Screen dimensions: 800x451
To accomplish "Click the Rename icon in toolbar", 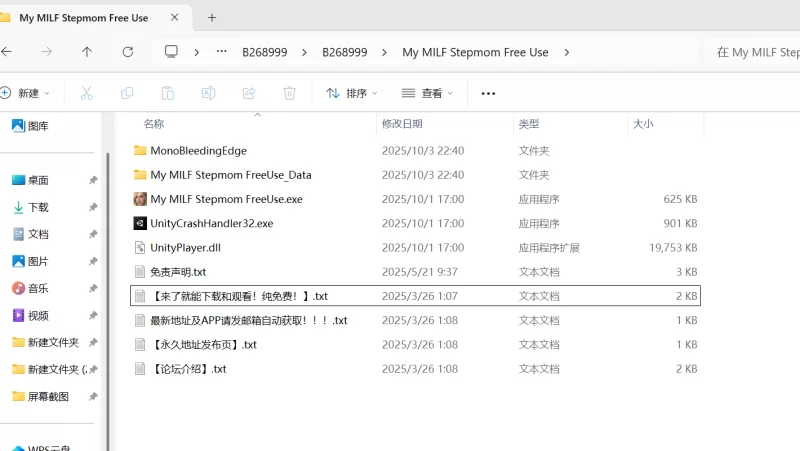I will [x=208, y=93].
